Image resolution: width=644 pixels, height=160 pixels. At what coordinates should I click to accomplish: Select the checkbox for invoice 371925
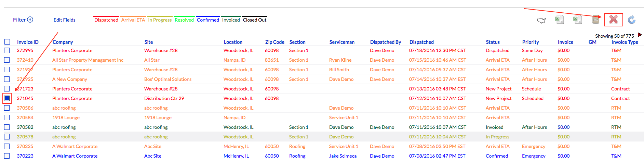coord(7,79)
